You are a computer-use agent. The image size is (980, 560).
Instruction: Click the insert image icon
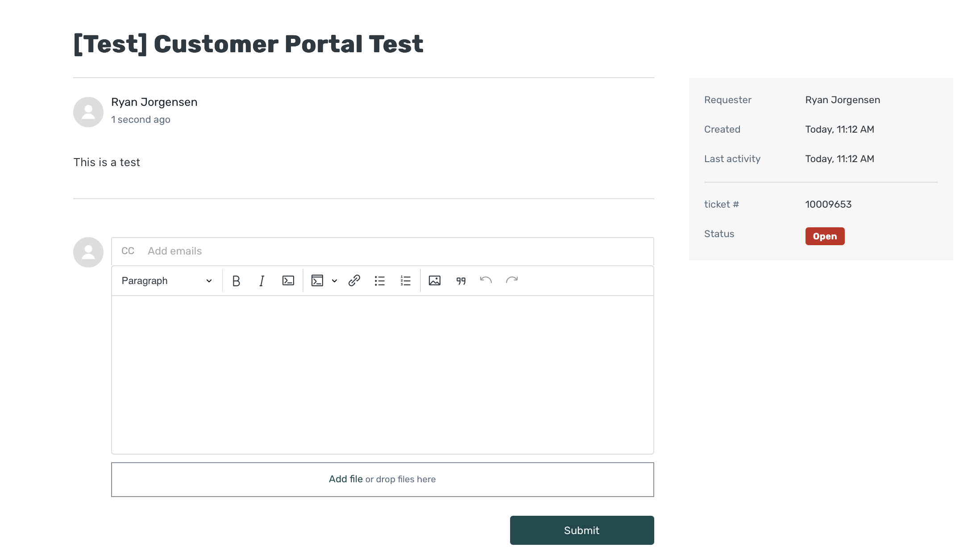click(x=435, y=281)
